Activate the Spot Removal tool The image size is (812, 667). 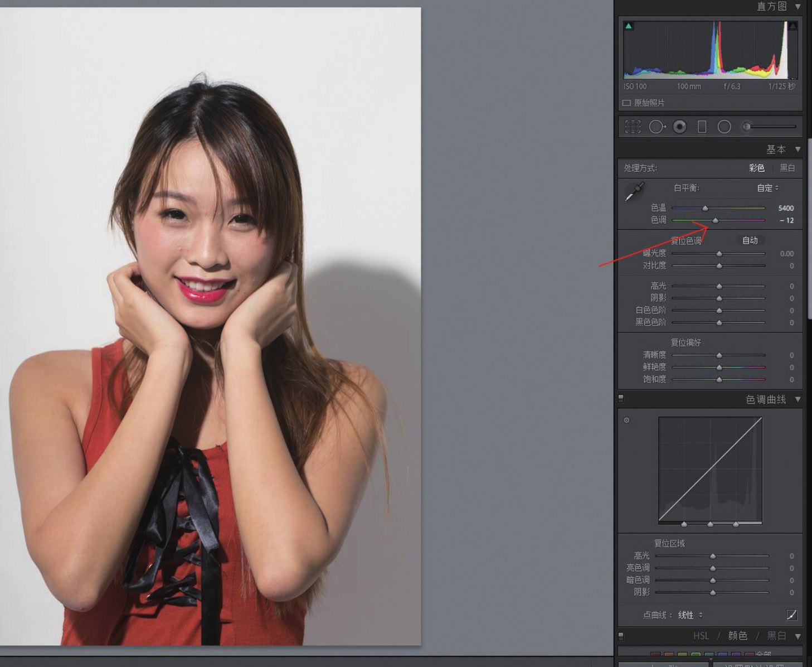point(657,127)
